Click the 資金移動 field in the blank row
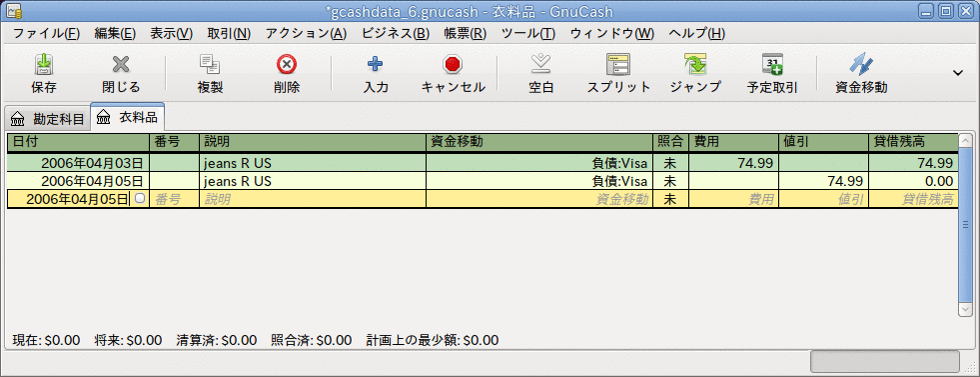The height and width of the screenshot is (377, 980). (x=539, y=199)
